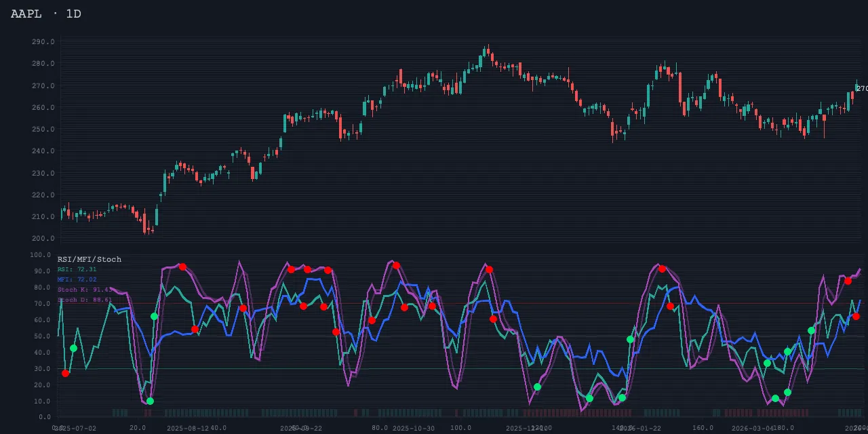
Task: Click the leftmost red signal dot near 27
Action: click(x=66, y=373)
